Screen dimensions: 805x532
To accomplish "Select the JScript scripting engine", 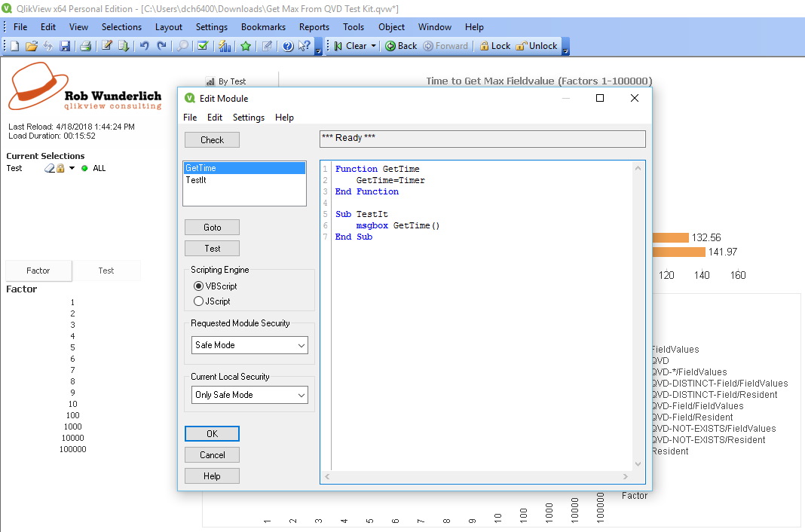I will click(x=198, y=301).
